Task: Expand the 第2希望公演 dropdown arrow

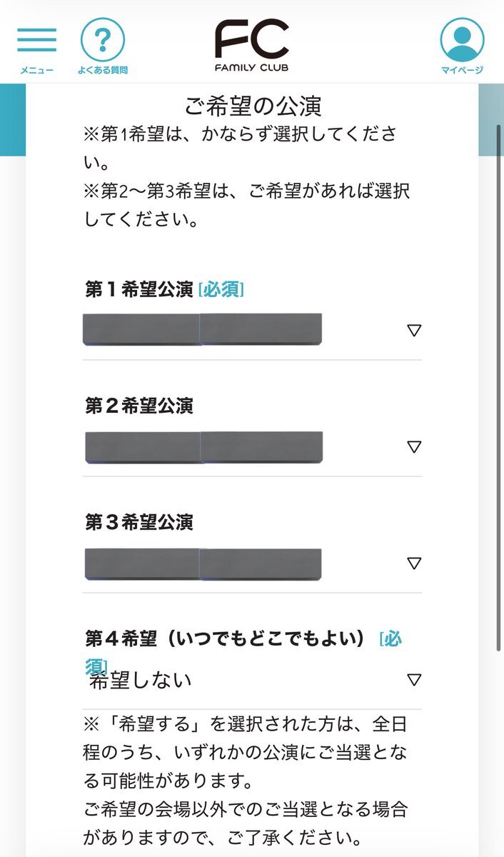Action: click(414, 447)
